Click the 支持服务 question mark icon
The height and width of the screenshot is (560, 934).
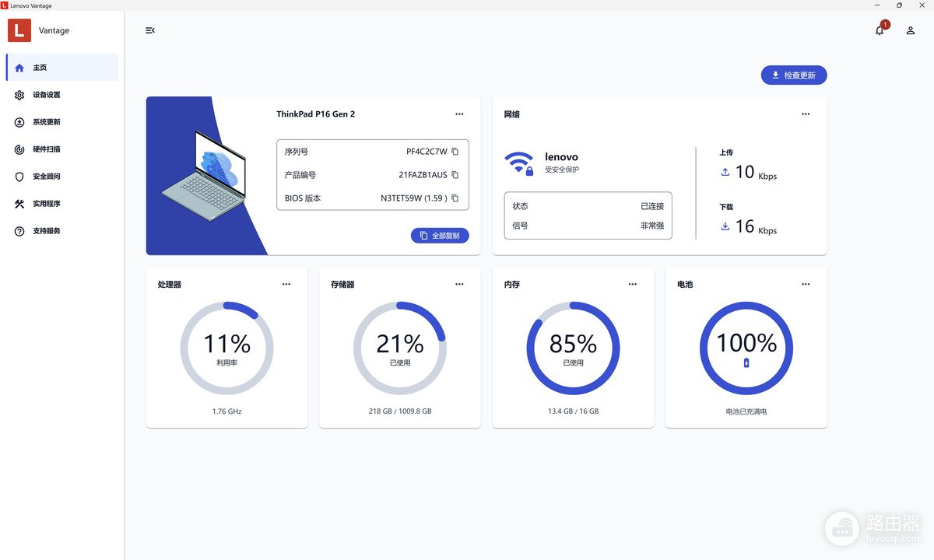(19, 231)
